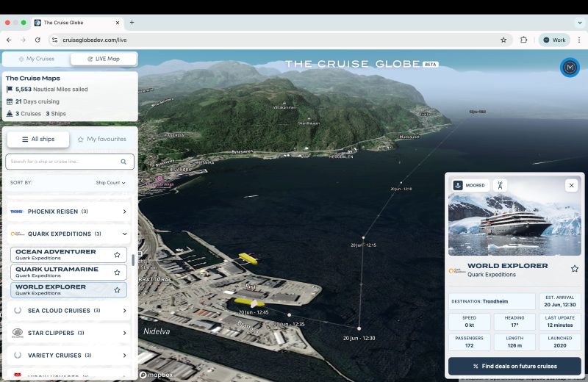Viewport: 588px width, 382px height.
Task: Click the Mapbox logo
Action: pos(156,375)
